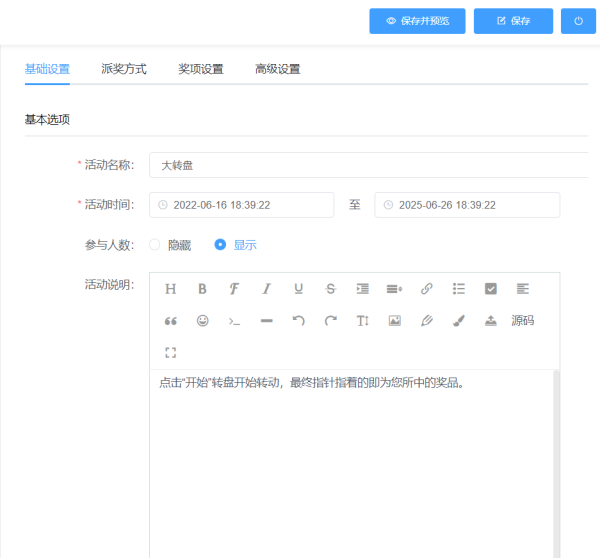Switch to the 派奖方式 tab

tap(124, 69)
